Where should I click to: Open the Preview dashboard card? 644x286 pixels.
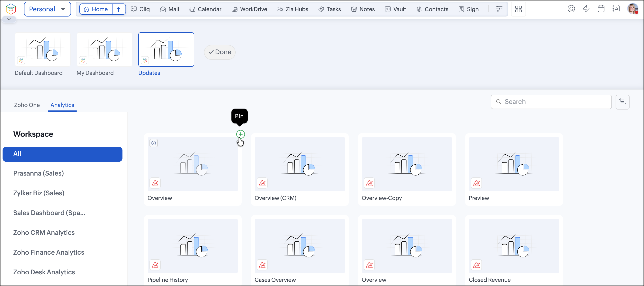pyautogui.click(x=514, y=170)
